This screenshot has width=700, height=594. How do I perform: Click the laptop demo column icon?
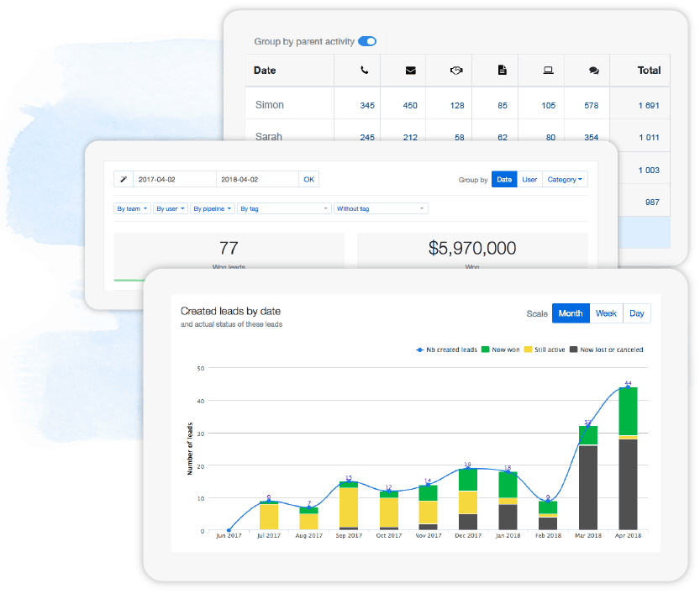tap(548, 70)
